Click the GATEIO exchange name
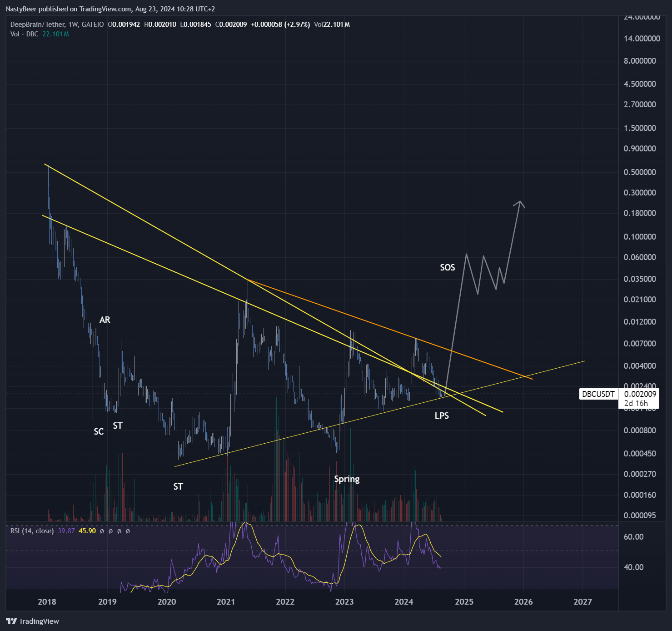672x631 pixels. coord(93,25)
